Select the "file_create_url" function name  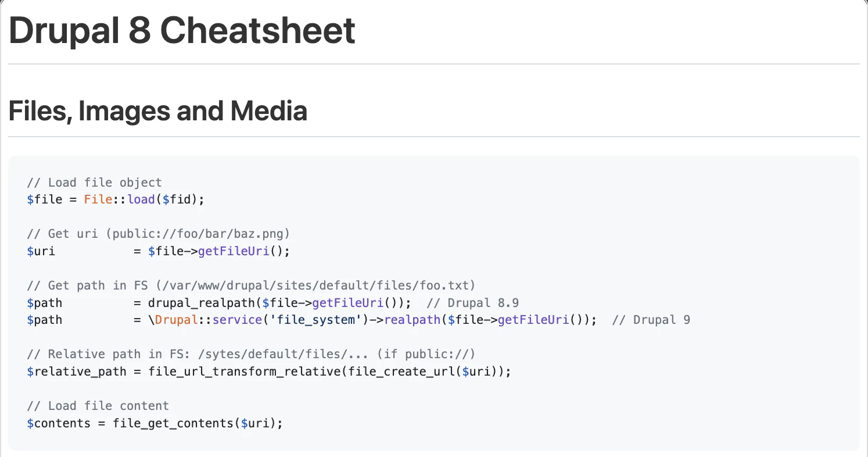(x=401, y=372)
